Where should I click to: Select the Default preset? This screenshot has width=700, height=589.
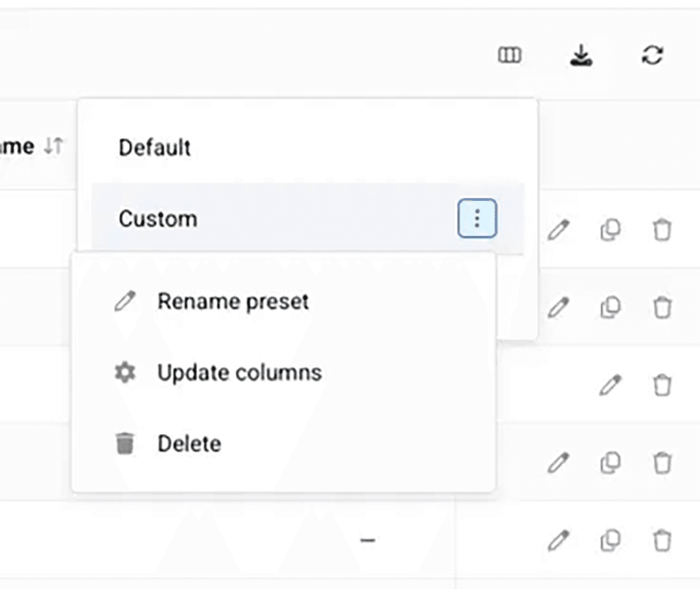pos(308,147)
